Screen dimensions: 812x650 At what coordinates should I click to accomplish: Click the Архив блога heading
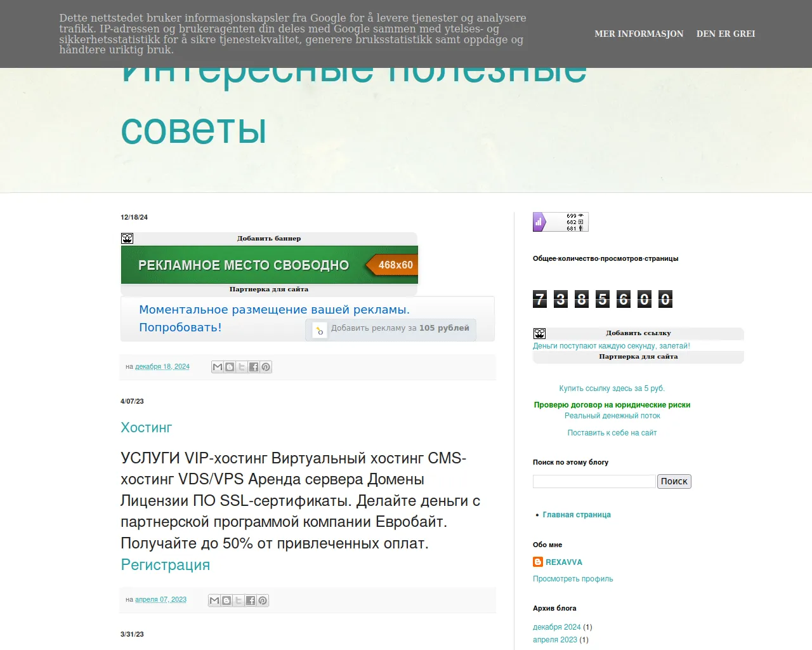pyautogui.click(x=554, y=608)
